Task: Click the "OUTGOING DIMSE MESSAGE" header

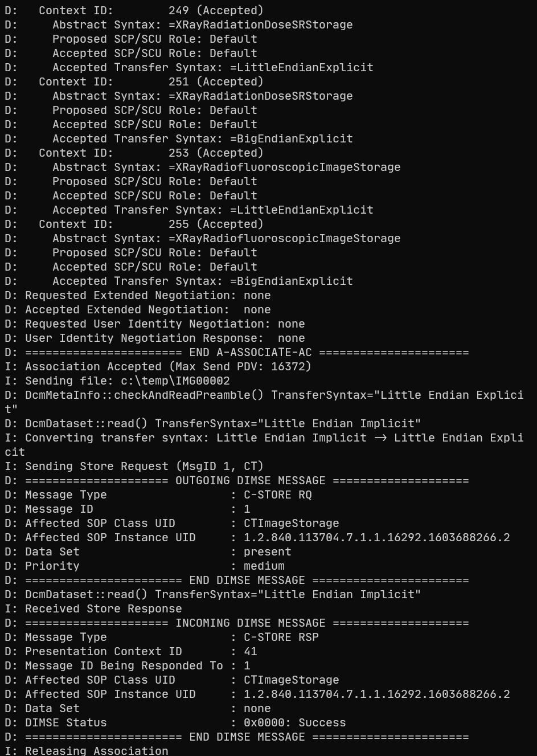Action: coord(250,480)
